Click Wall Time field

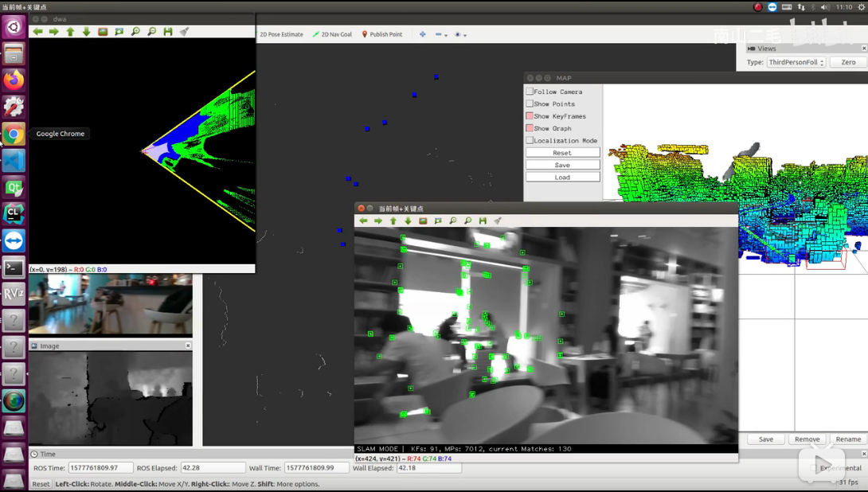coord(317,467)
